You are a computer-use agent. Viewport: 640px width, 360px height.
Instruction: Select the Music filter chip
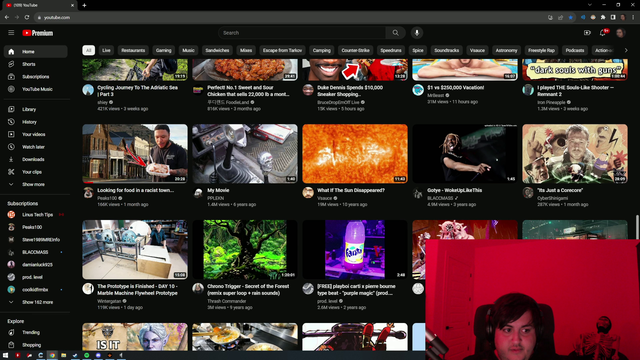click(x=188, y=50)
